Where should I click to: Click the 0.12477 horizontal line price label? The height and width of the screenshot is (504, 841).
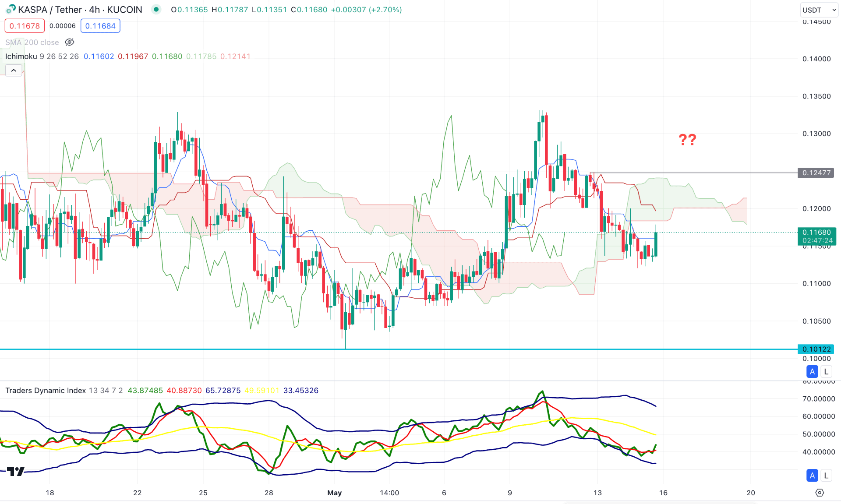coord(816,173)
